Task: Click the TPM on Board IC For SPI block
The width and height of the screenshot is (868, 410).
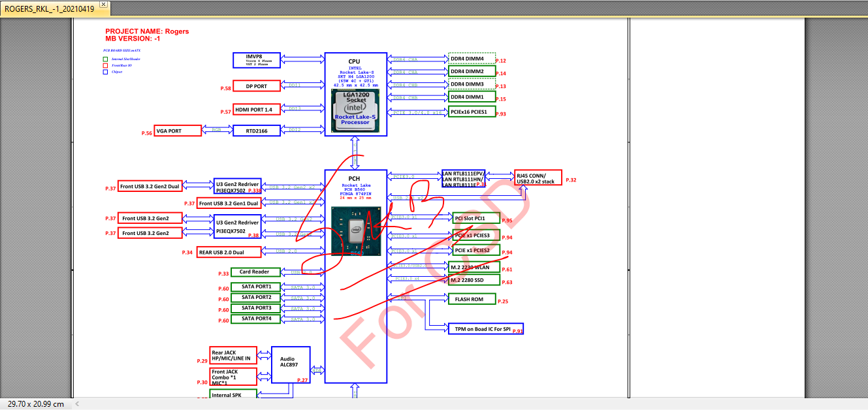Action: click(485, 328)
